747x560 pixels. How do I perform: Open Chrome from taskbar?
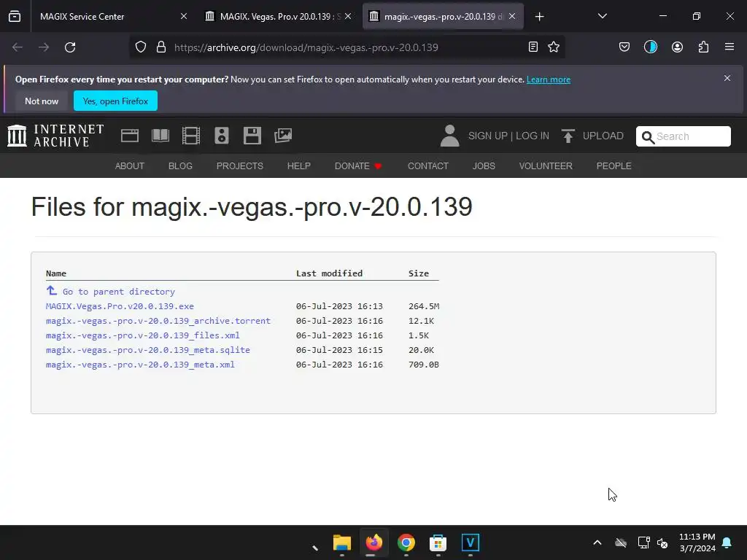(406, 542)
